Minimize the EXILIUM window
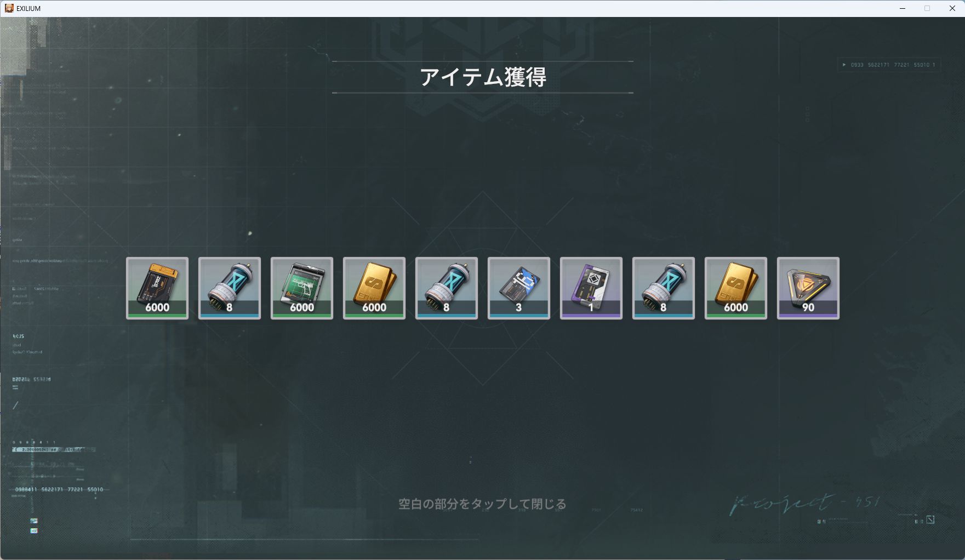The width and height of the screenshot is (965, 560). (903, 8)
